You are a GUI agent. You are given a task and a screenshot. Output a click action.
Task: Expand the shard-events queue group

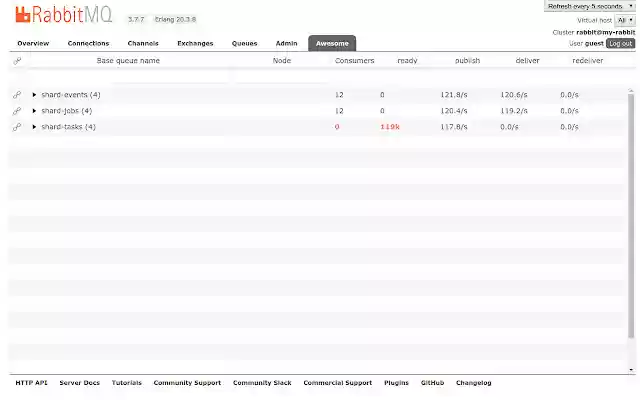pyautogui.click(x=34, y=95)
